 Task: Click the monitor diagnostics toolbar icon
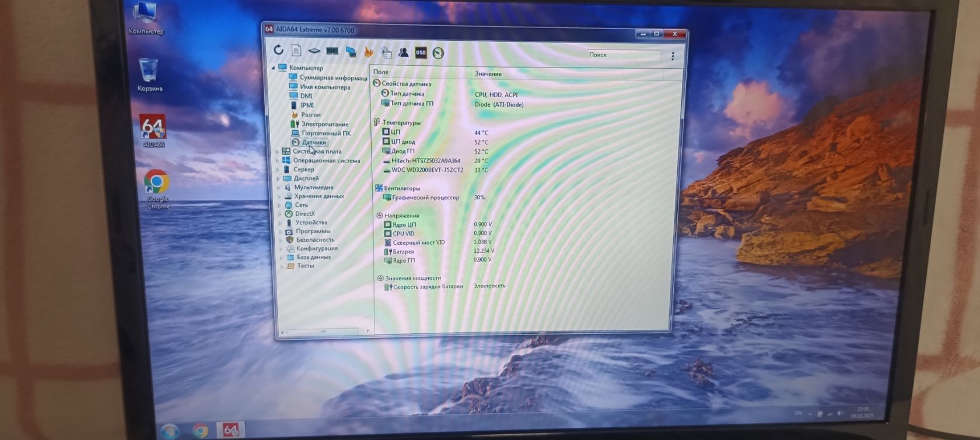(x=351, y=52)
